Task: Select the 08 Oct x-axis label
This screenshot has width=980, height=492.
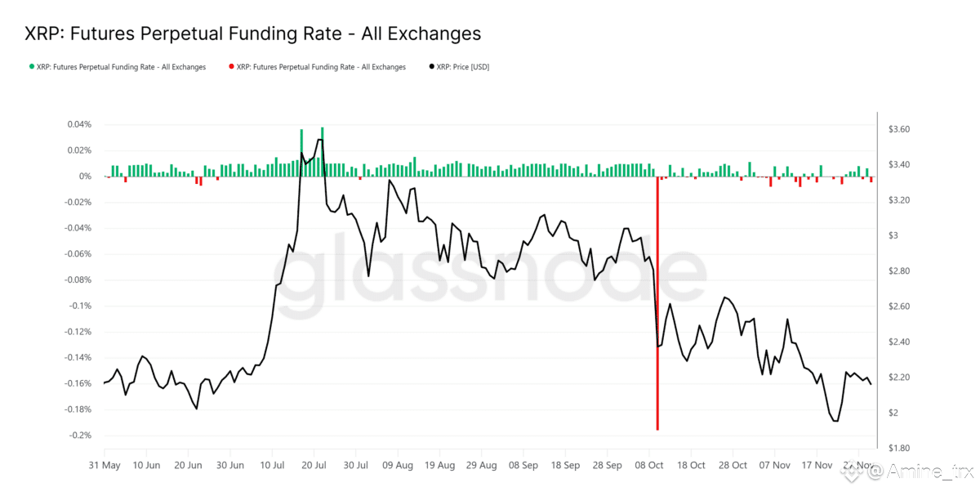Action: point(649,465)
